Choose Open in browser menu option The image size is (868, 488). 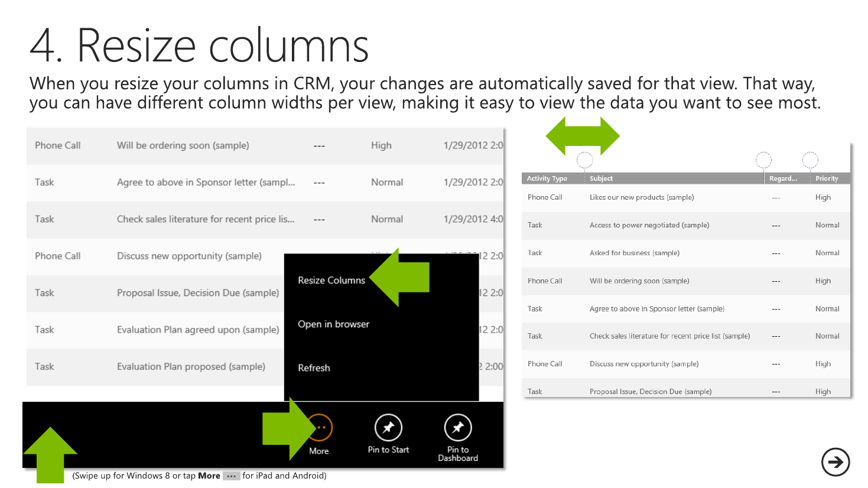point(333,324)
